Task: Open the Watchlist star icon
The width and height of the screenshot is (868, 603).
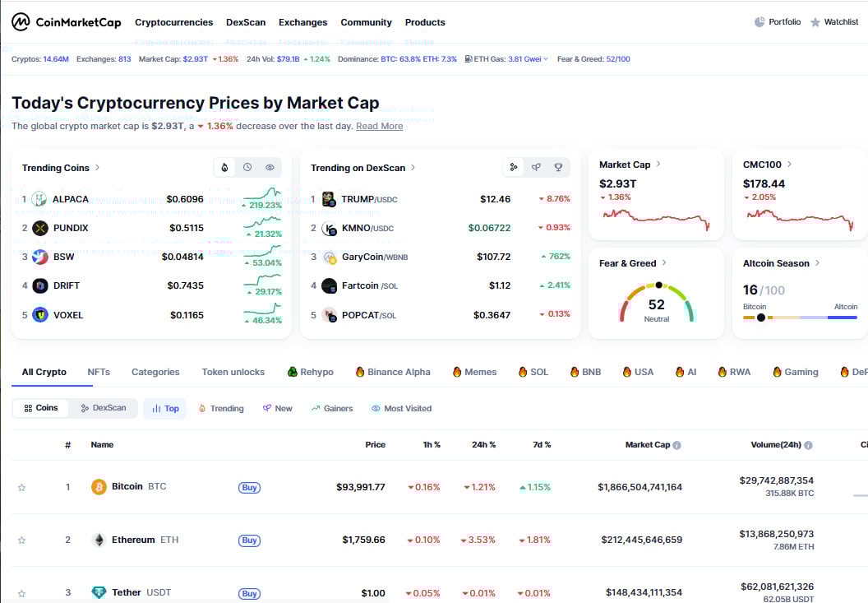Action: coord(815,22)
